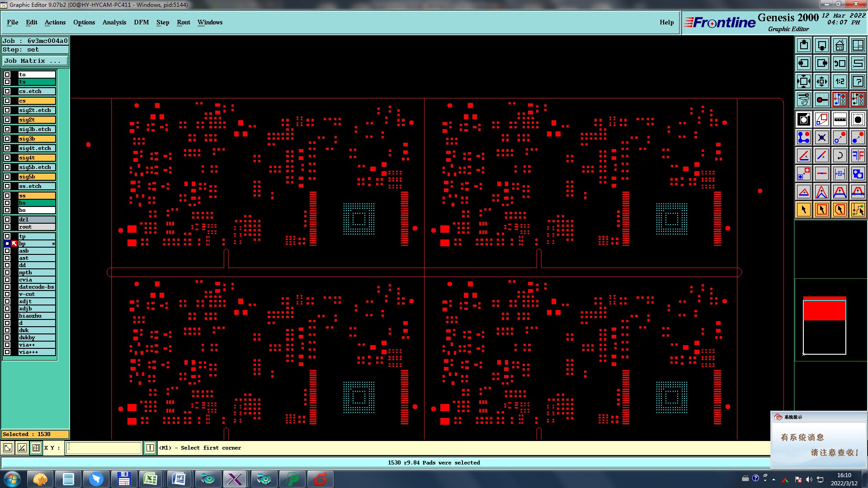868x488 pixels.
Task: Toggle display checkbox for layer drl
Action: pos(7,220)
